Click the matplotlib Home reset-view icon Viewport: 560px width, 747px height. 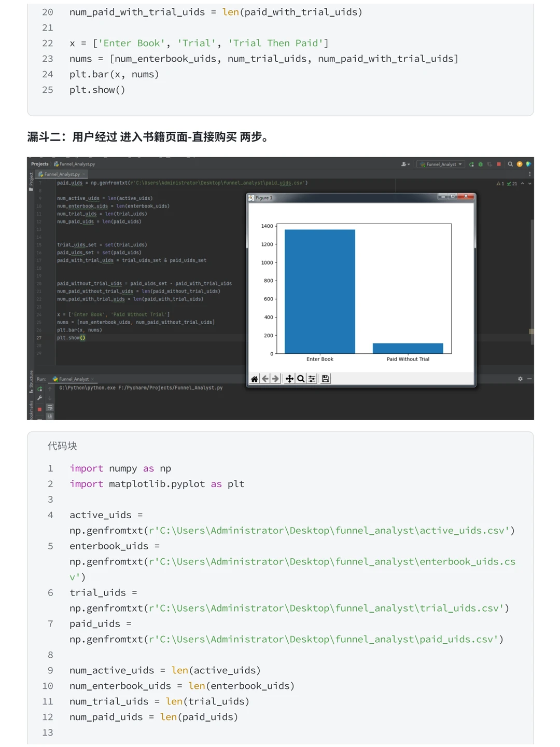pyautogui.click(x=255, y=379)
